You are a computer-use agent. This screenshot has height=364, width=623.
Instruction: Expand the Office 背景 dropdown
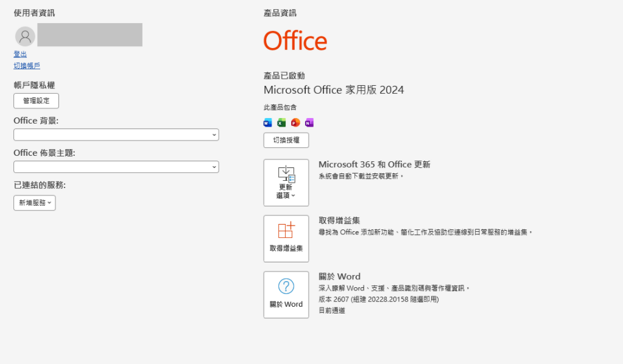(x=116, y=135)
